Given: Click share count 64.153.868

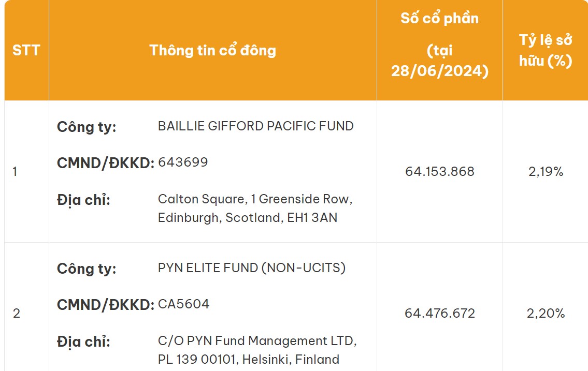Looking at the screenshot, I should [x=440, y=171].
